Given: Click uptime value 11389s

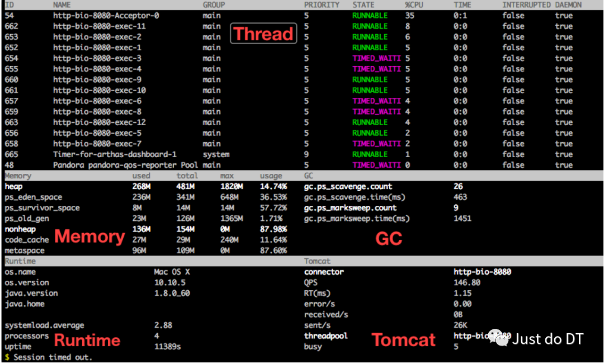Looking at the screenshot, I should [x=167, y=347].
